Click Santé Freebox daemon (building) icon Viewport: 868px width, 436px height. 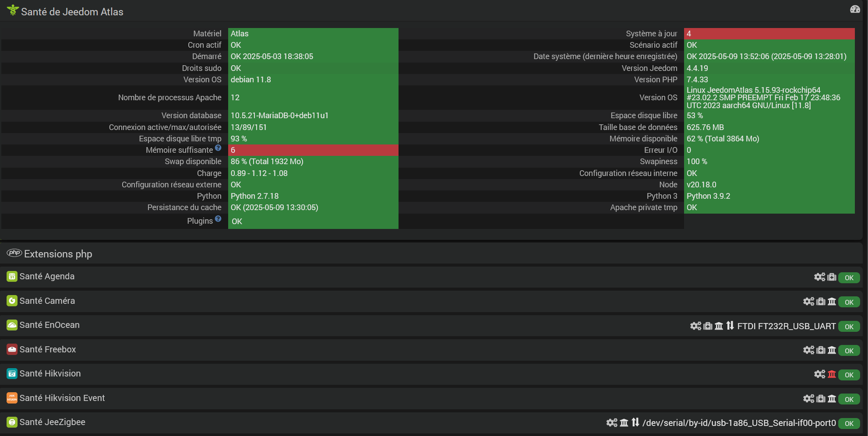click(x=832, y=350)
